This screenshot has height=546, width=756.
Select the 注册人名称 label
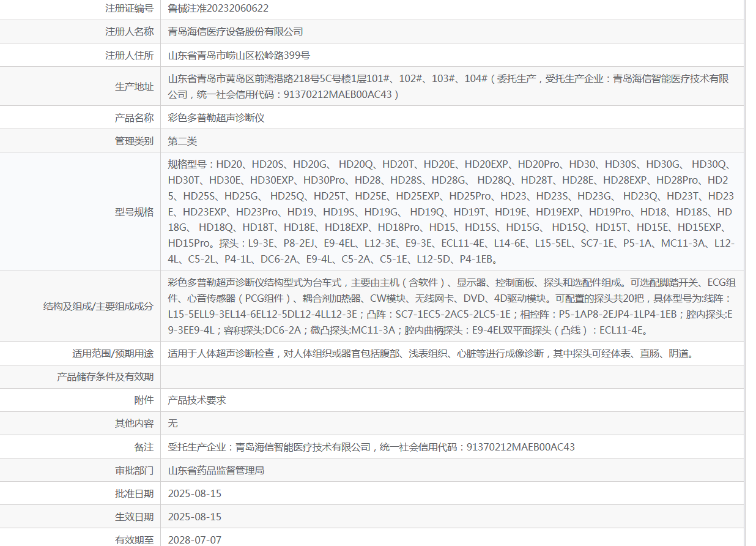pos(130,31)
